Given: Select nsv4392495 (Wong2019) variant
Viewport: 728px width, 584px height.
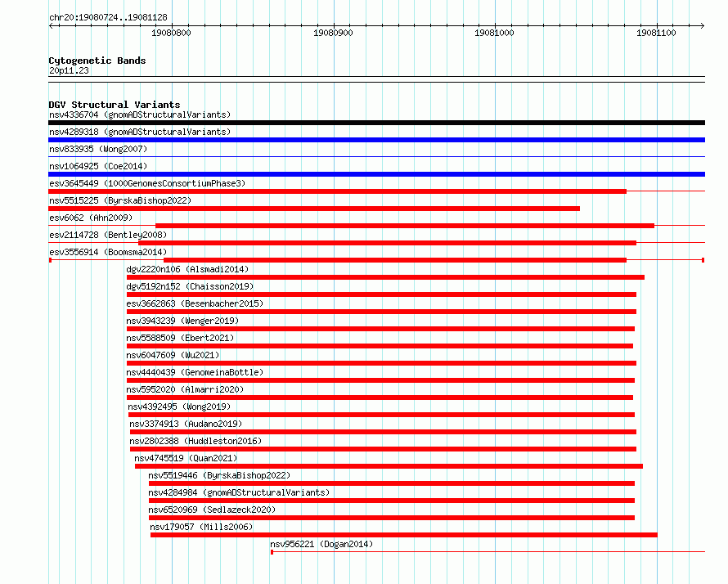Looking at the screenshot, I should 179,407.
